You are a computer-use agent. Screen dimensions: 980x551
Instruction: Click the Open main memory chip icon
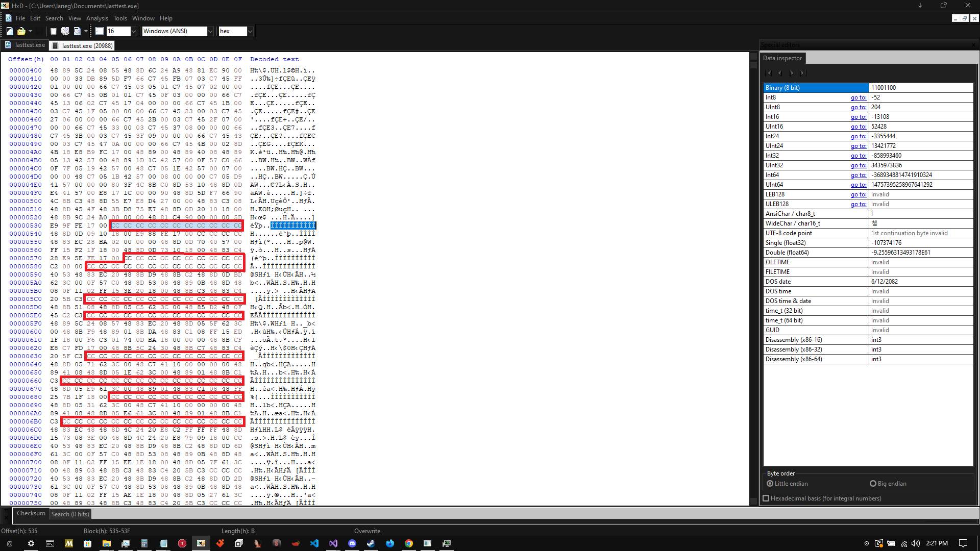point(53,31)
